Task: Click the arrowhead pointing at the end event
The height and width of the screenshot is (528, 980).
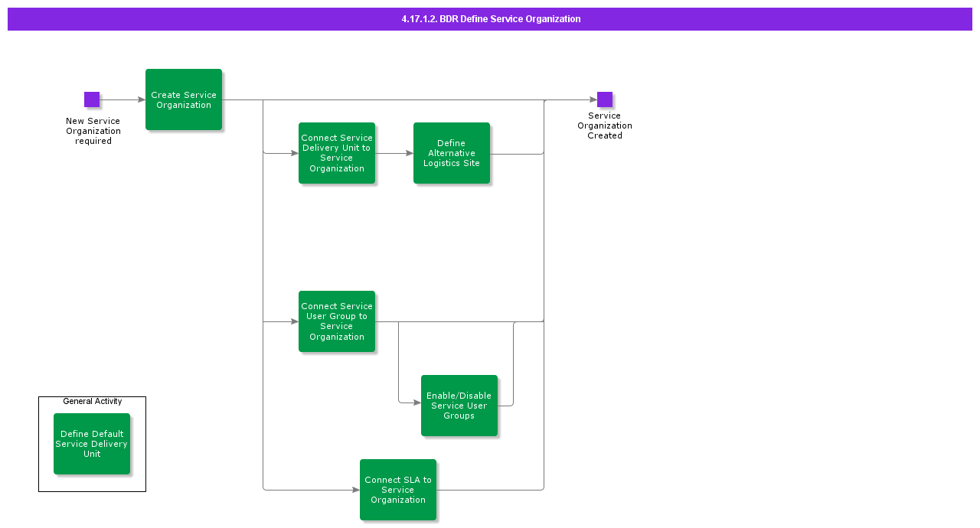Action: 593,99
